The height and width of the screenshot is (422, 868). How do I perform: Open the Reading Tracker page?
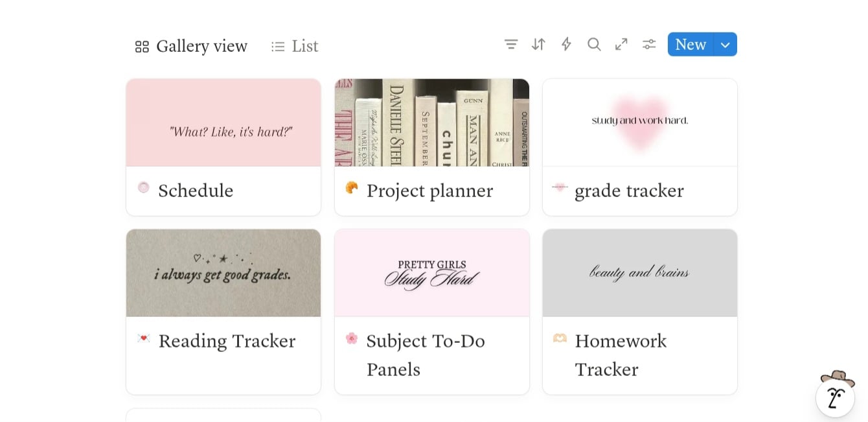(227, 342)
